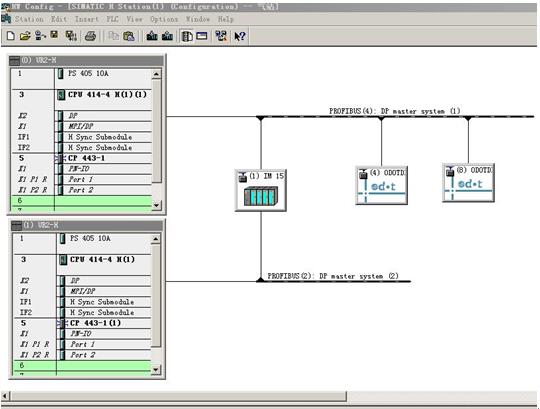Image resolution: width=540 pixels, height=409 pixels.
Task: Click the Print toolbar icon
Action: 90,36
